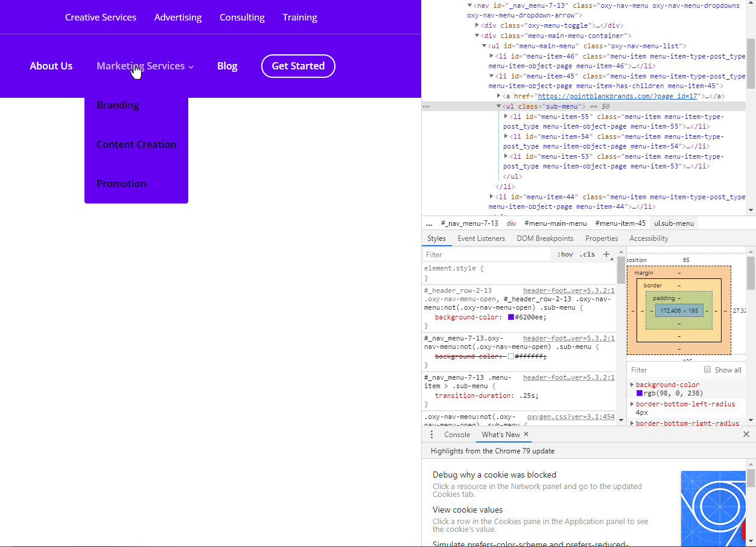Click the white color swatch next to #ffffff

(512, 356)
